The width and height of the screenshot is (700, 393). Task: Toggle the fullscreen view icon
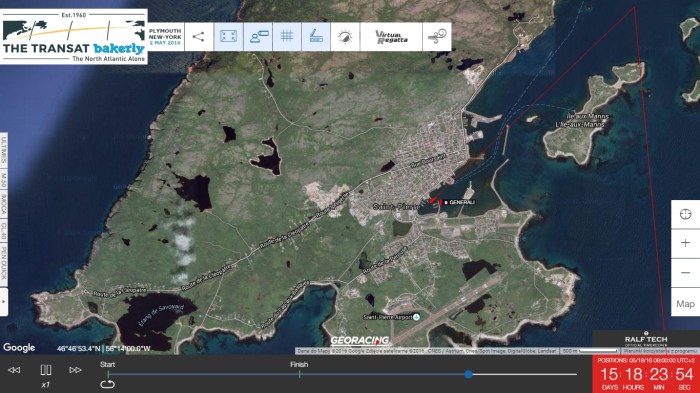pyautogui.click(x=228, y=36)
